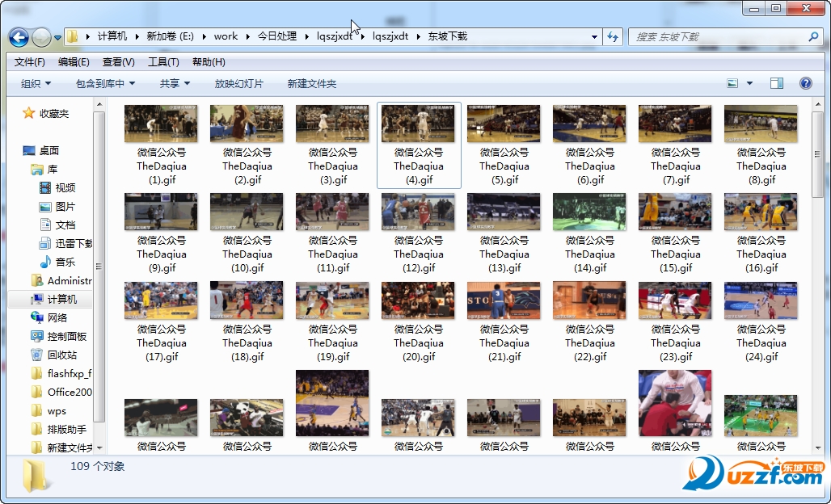Click 新加卷 (E:) in the breadcrumb
The width and height of the screenshot is (831, 504).
tap(170, 36)
